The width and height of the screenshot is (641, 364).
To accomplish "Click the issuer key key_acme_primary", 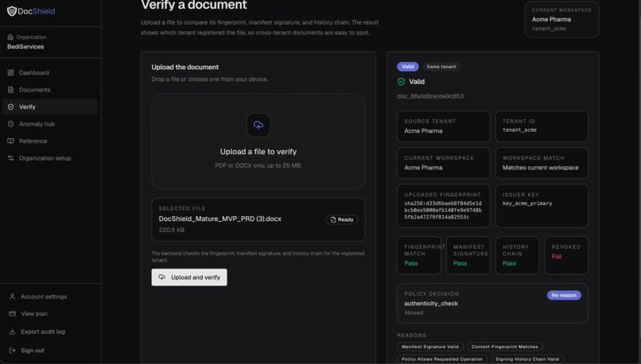I will point(527,203).
